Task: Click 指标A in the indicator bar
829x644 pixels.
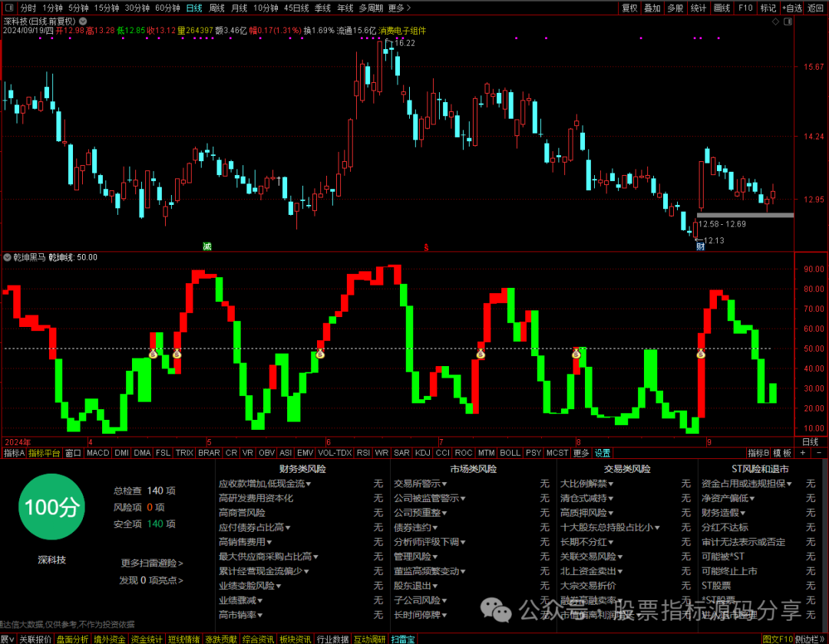Action: tap(14, 453)
